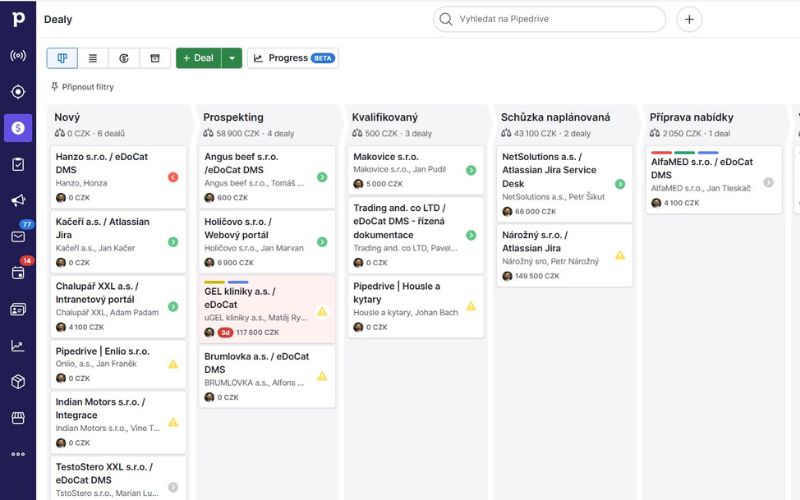Open Marketplace store icon in sidebar

coord(18,418)
